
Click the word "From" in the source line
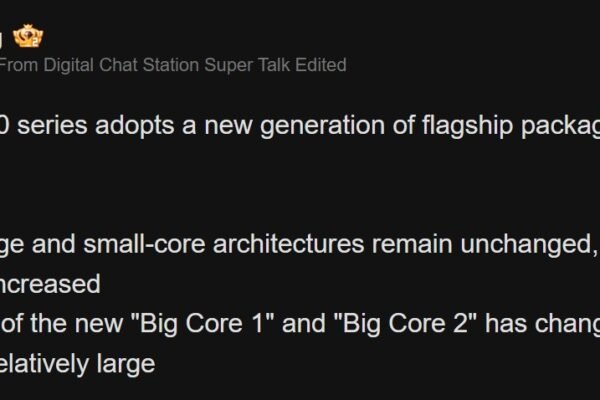click(17, 65)
